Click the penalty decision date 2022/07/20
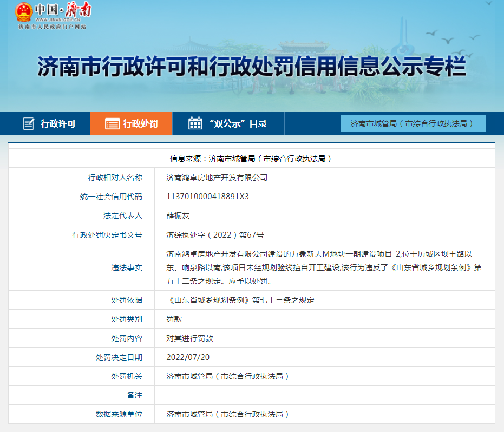This screenshot has height=432, width=504. coord(188,357)
